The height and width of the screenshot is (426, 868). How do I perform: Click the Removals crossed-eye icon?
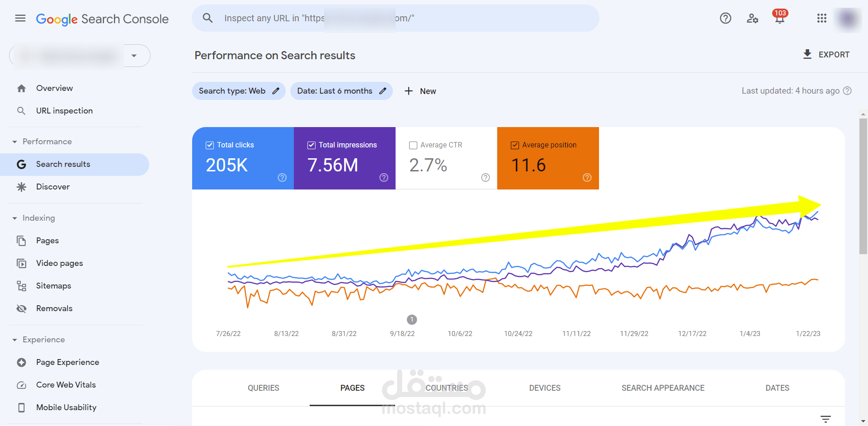point(21,308)
